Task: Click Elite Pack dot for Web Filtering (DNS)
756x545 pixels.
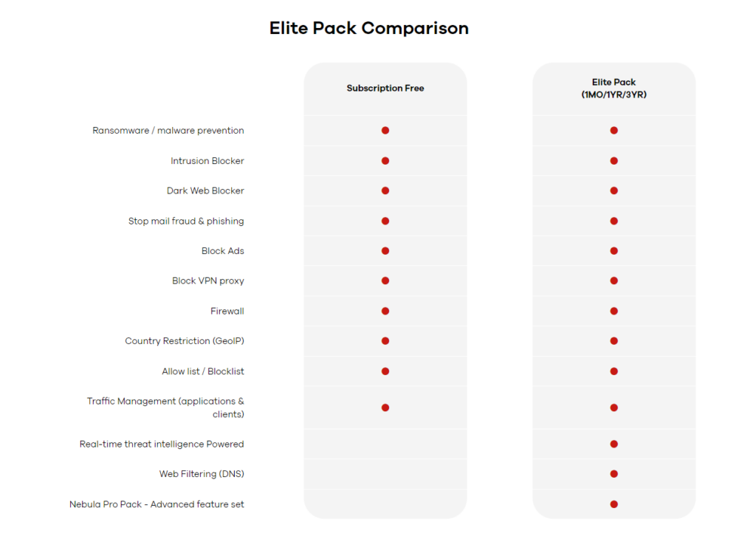Action: (614, 474)
